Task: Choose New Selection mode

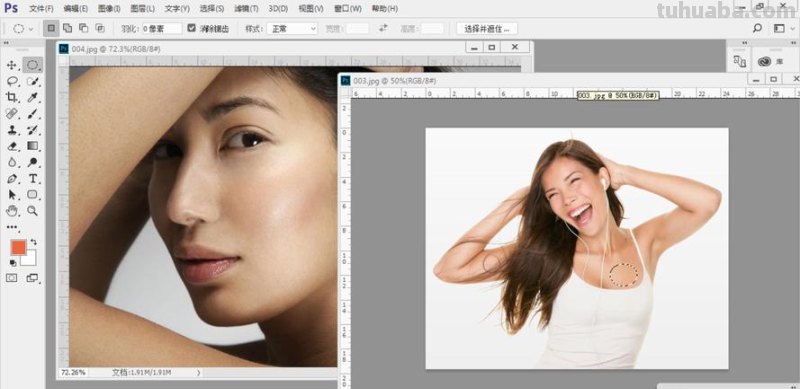Action: 51,29
